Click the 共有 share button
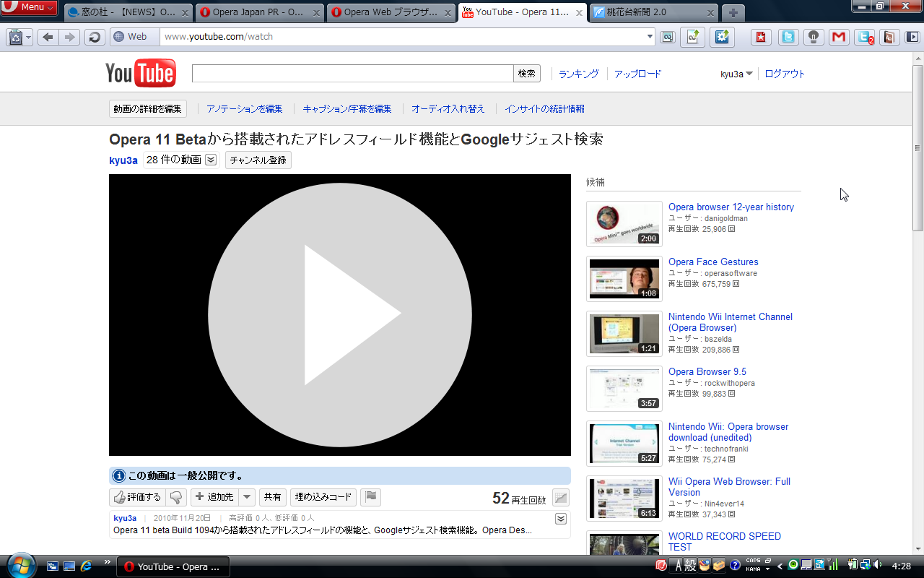Screen dimensions: 924x578 pos(272,497)
